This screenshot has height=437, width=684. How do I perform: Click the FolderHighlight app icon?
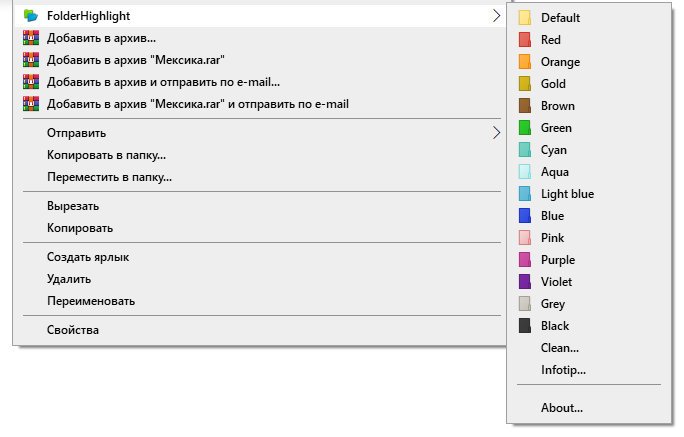(31, 16)
